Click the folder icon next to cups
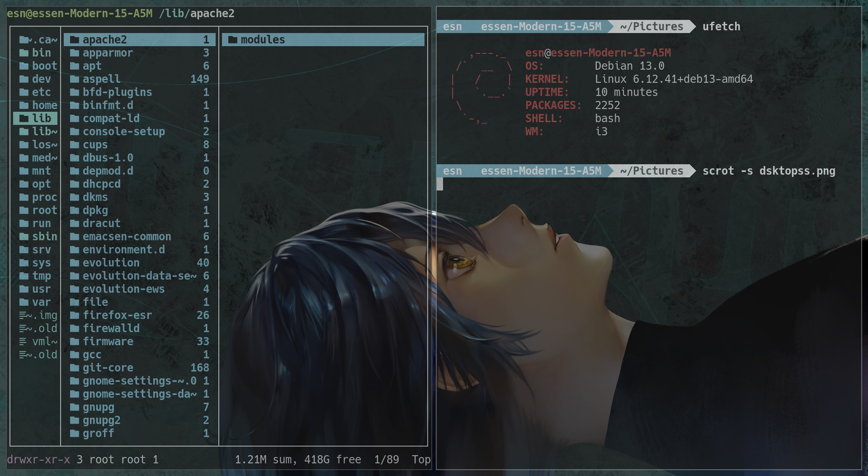The image size is (868, 476). click(75, 145)
